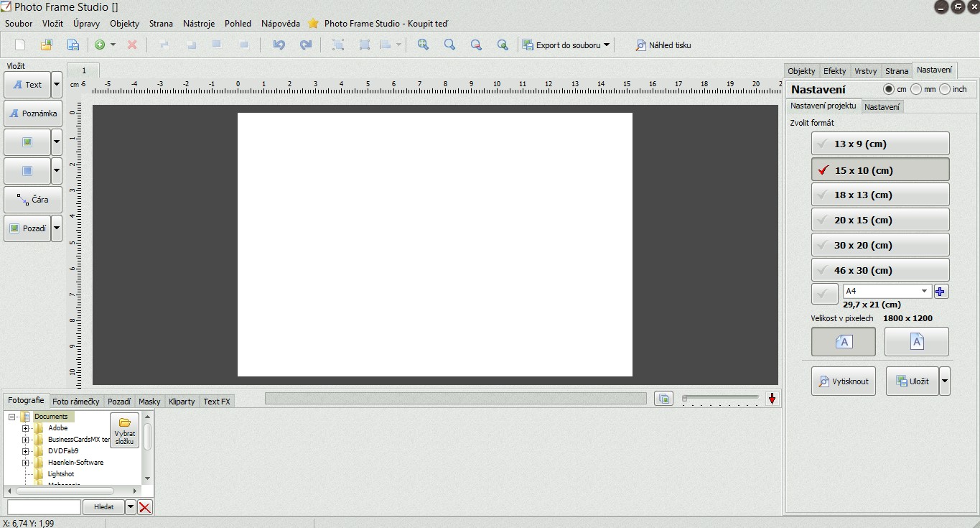980x528 pixels.
Task: Click the redo arrow in toolbar
Action: click(x=306, y=45)
